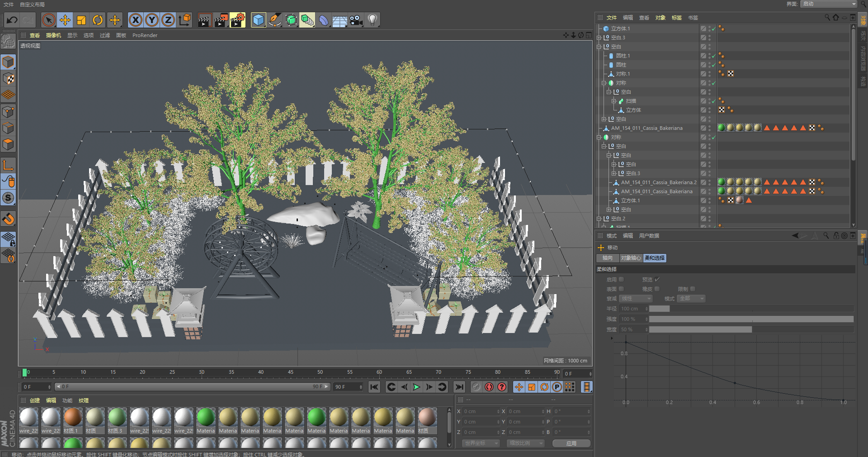Toggle the 限制 checkbox
The width and height of the screenshot is (868, 457).
(x=693, y=289)
